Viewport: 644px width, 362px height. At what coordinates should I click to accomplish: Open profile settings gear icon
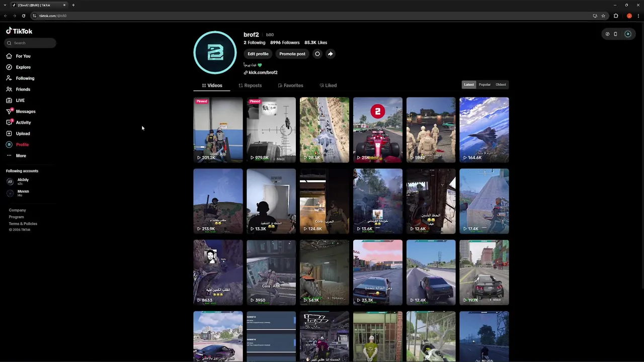pos(317,54)
